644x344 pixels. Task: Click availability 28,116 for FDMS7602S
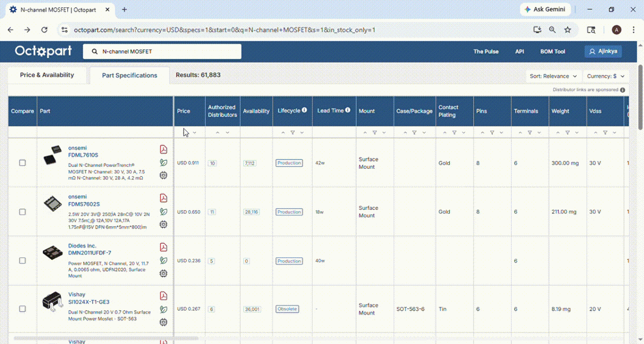[251, 212]
